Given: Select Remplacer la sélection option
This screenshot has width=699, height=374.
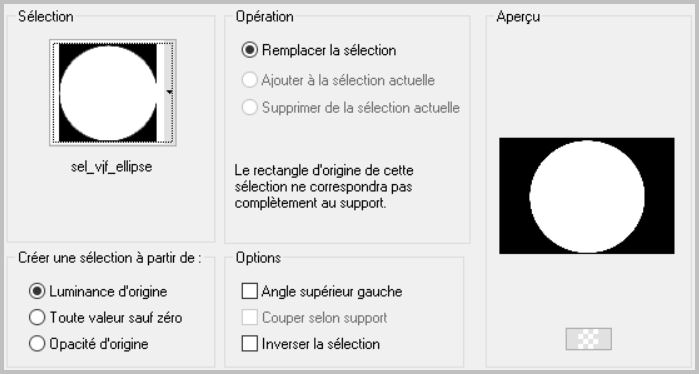Looking at the screenshot, I should click(x=319, y=50).
